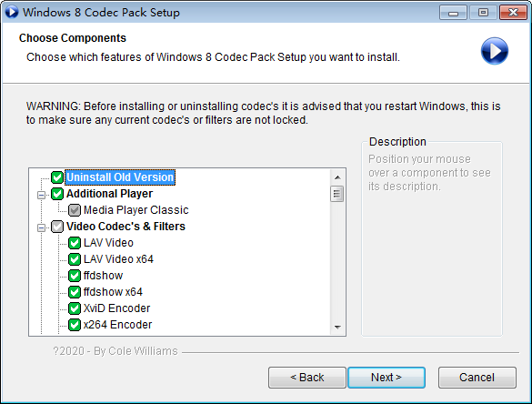
Task: Uncheck the LAV Video component
Action: 75,243
